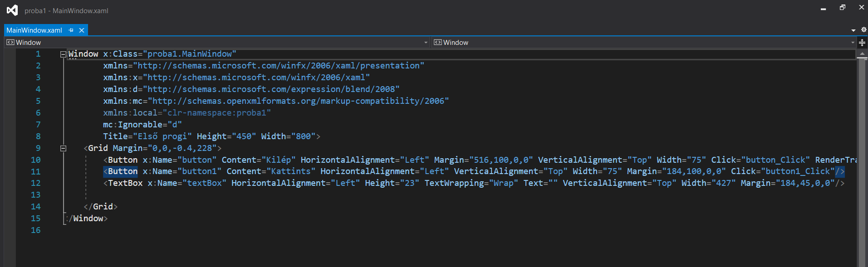The width and height of the screenshot is (868, 267).
Task: Select the MainWindow.xaml document tab
Action: 34,30
